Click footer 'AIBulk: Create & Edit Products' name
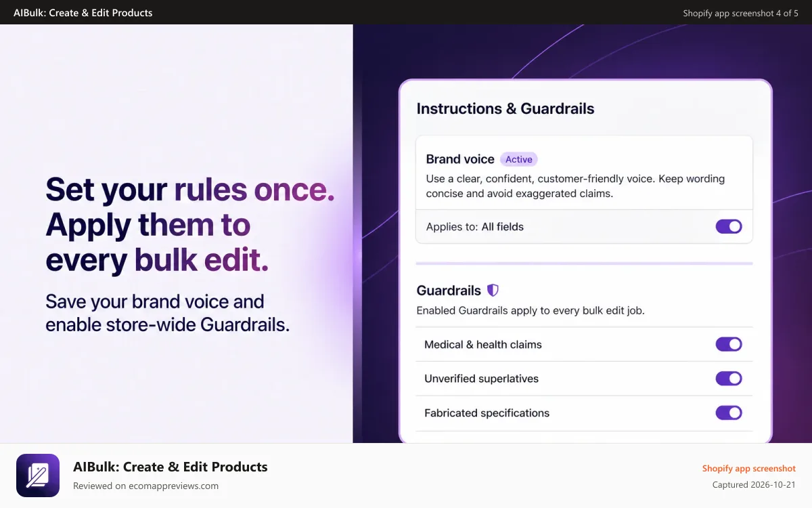Image resolution: width=812 pixels, height=508 pixels. click(x=171, y=467)
